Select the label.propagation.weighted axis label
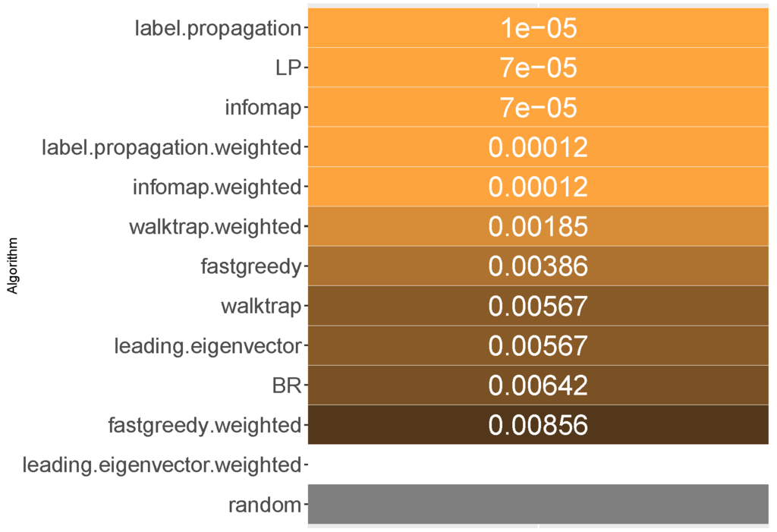777x532 pixels. pos(171,147)
